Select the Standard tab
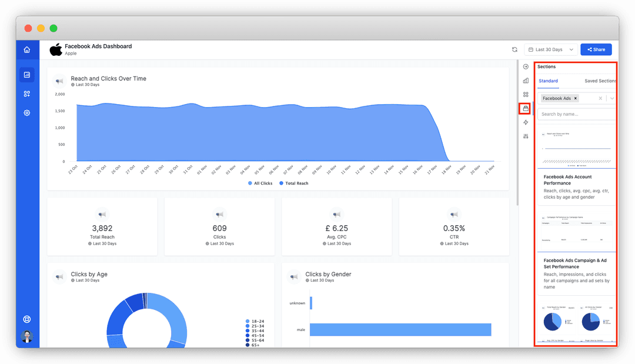This screenshot has width=635, height=364. point(549,81)
